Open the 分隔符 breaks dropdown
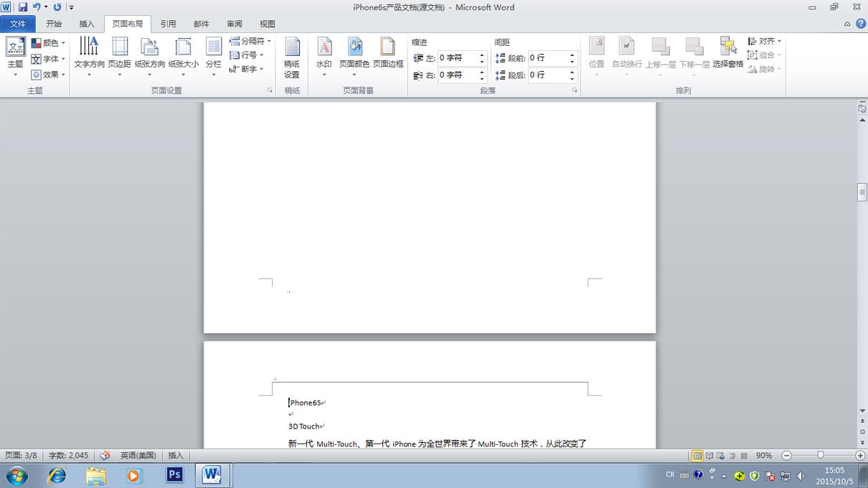This screenshot has height=488, width=868. pyautogui.click(x=250, y=42)
